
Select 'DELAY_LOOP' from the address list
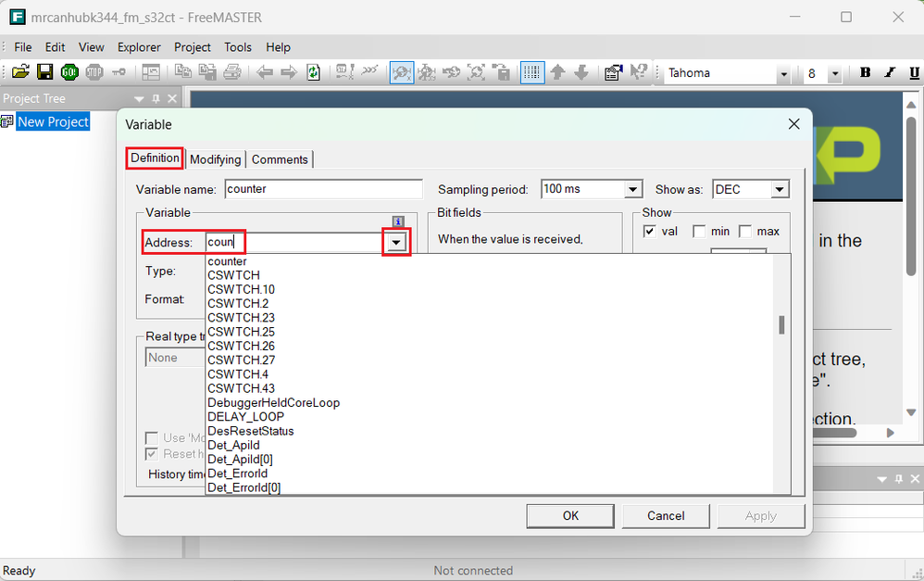click(245, 417)
